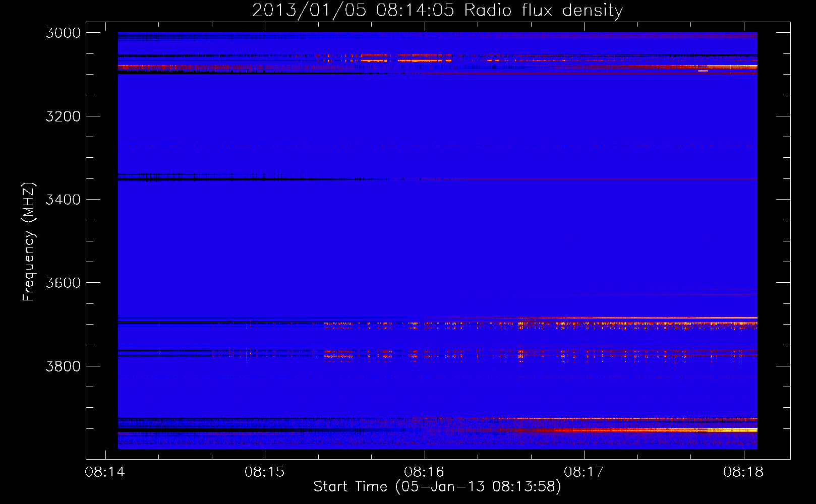The height and width of the screenshot is (504, 816).
Task: Click the 08:14 time tick label
Action: pos(105,472)
